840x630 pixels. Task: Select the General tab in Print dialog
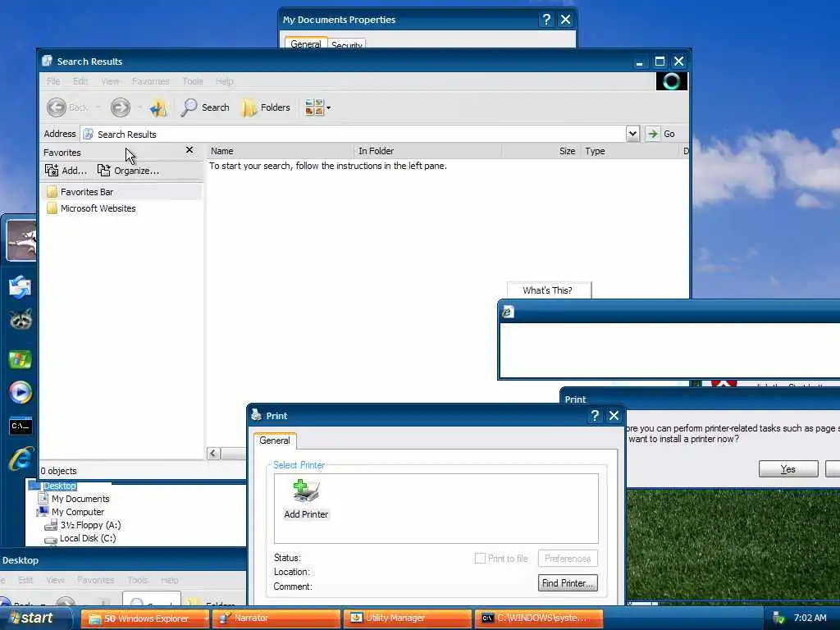click(275, 441)
